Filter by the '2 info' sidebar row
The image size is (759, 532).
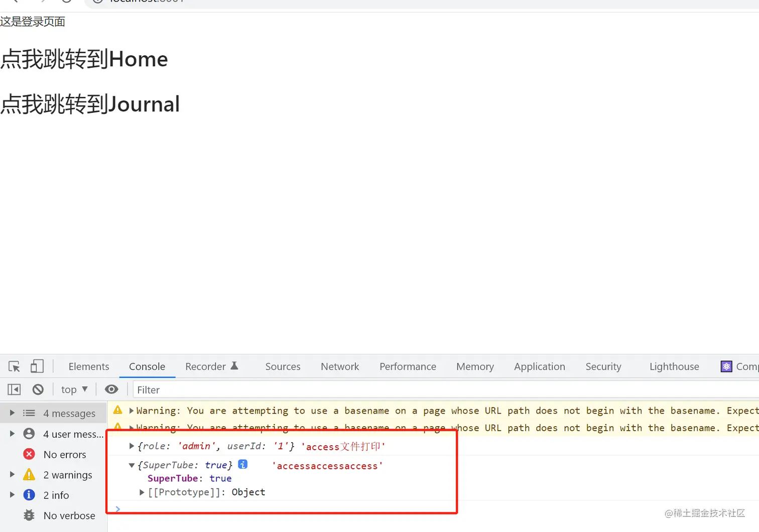pyautogui.click(x=53, y=495)
